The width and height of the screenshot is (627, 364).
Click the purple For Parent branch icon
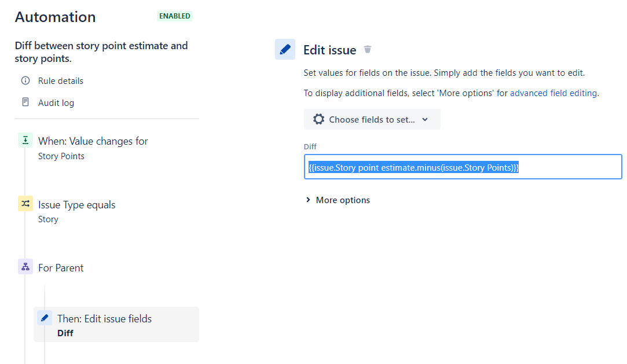click(x=25, y=267)
